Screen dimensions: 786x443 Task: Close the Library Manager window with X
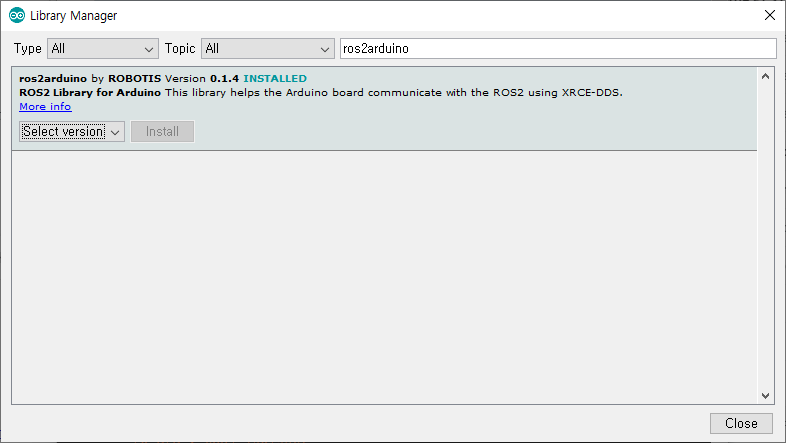pyautogui.click(x=770, y=16)
